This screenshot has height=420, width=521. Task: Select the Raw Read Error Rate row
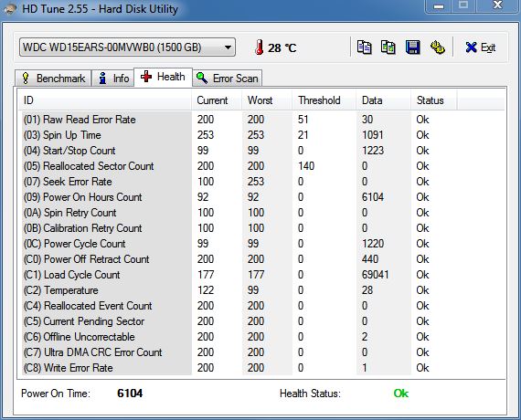click(261, 120)
